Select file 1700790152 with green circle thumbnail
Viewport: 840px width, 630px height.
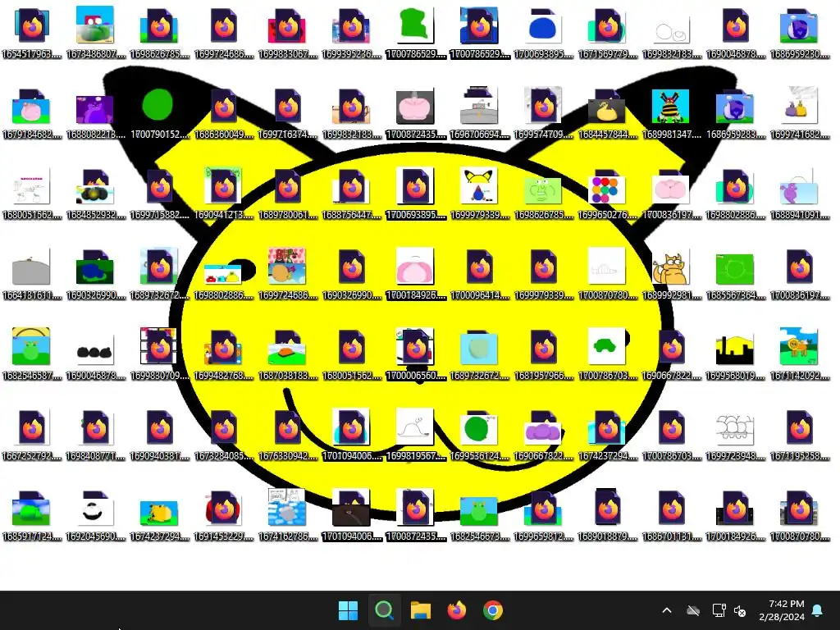coord(159,112)
